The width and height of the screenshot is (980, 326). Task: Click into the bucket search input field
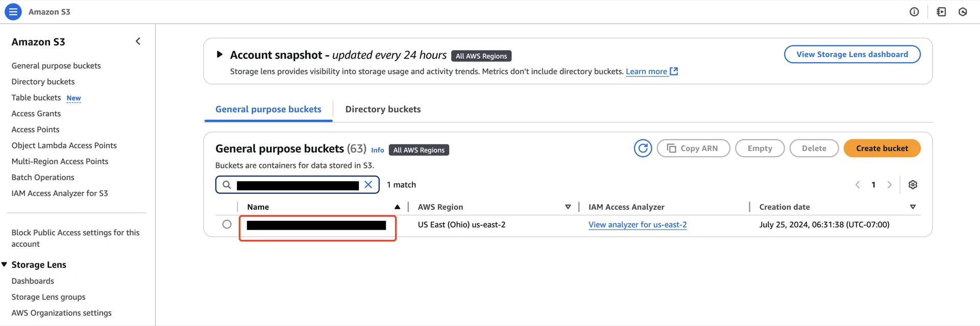(x=298, y=185)
